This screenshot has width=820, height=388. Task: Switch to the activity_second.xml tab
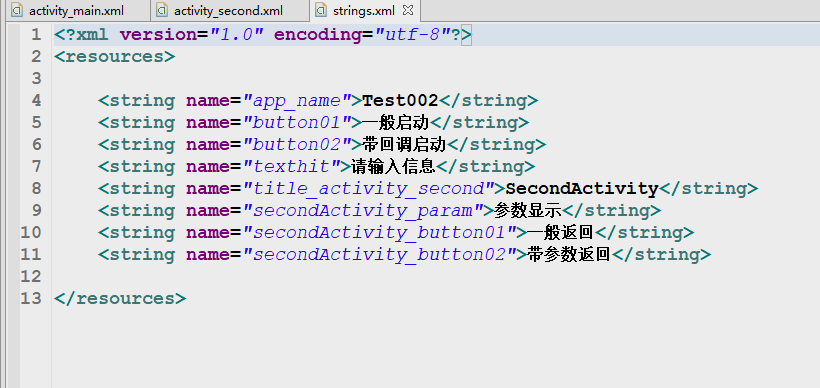229,10
